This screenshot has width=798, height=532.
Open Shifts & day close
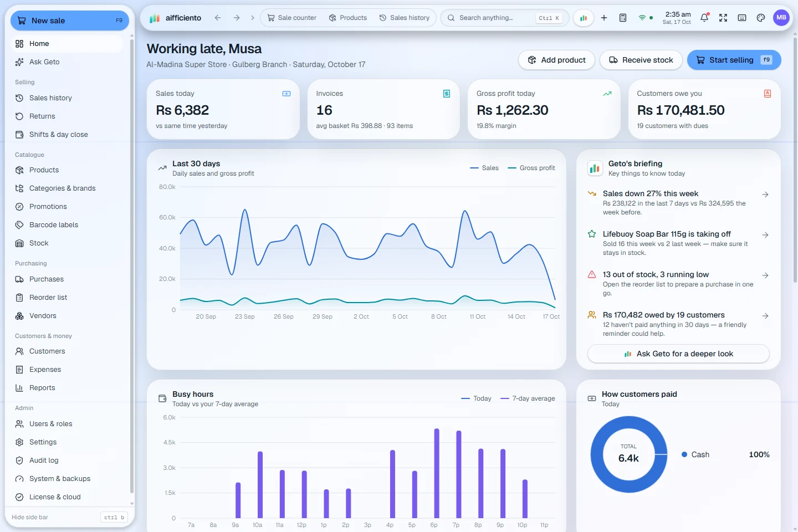click(x=67, y=135)
